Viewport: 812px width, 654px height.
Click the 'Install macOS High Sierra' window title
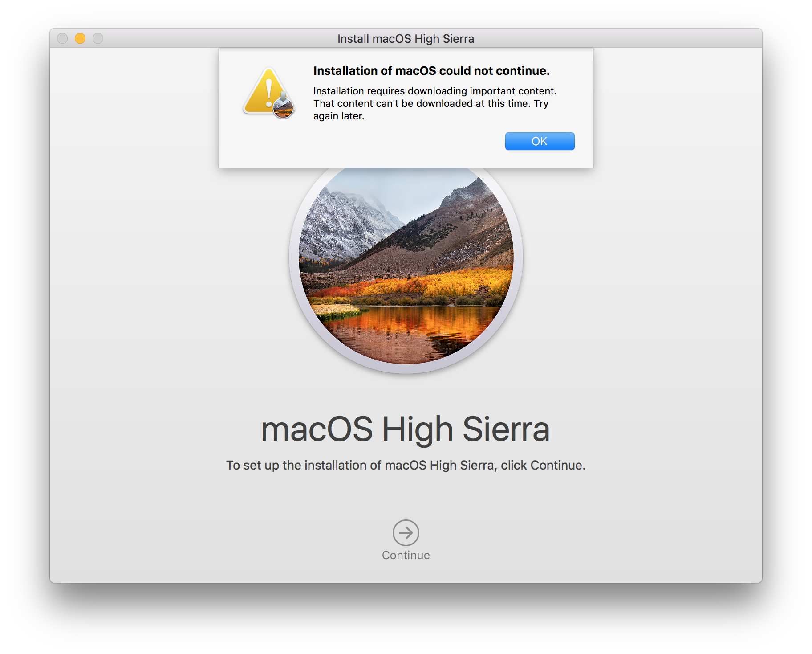pos(406,39)
